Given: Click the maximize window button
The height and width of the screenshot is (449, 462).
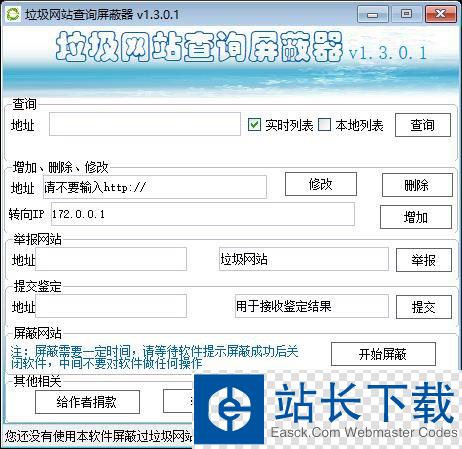Looking at the screenshot, I should pyautogui.click(x=406, y=14).
